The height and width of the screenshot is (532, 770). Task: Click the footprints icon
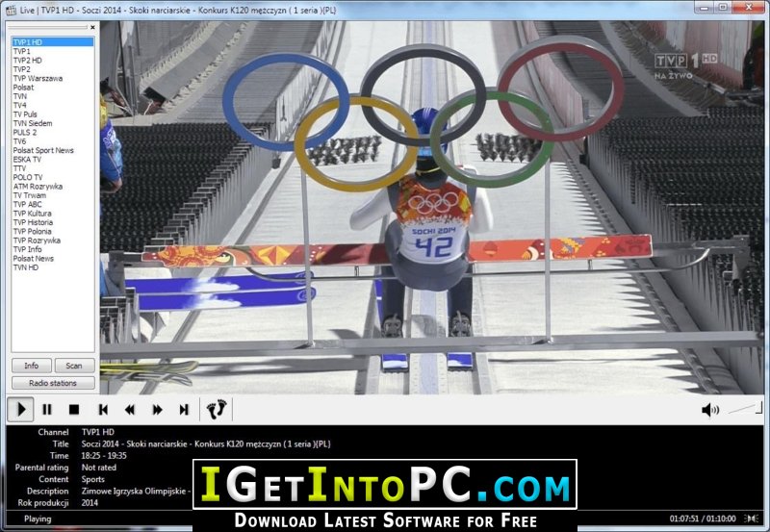(x=217, y=409)
